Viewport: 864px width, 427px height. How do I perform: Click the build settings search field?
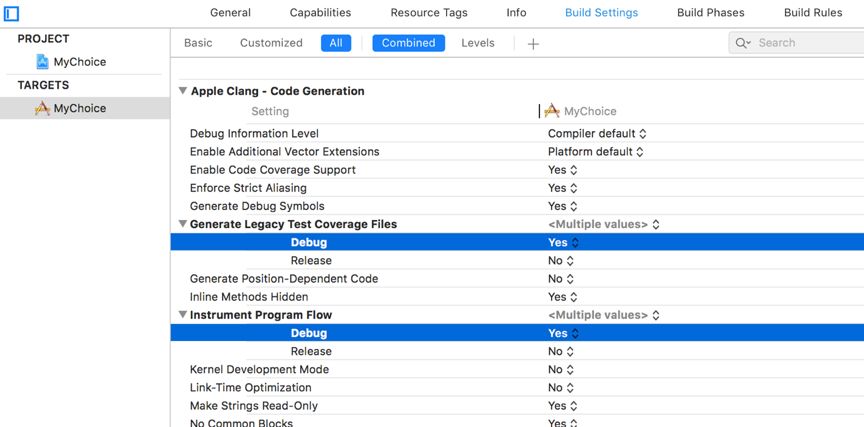coord(805,43)
